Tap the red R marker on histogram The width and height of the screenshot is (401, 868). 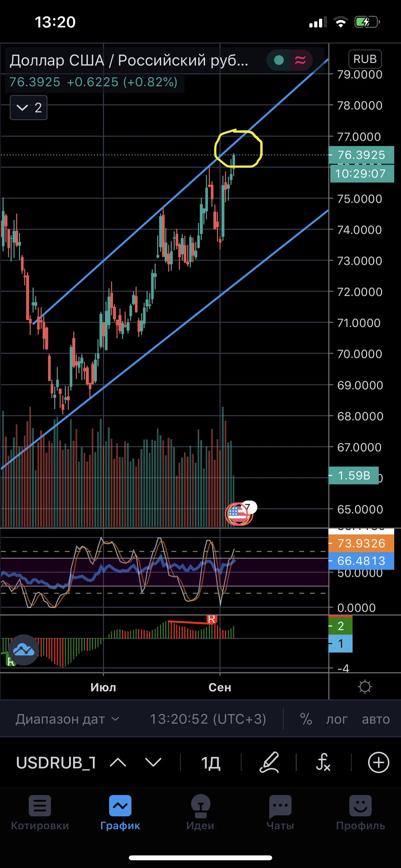pos(211,619)
